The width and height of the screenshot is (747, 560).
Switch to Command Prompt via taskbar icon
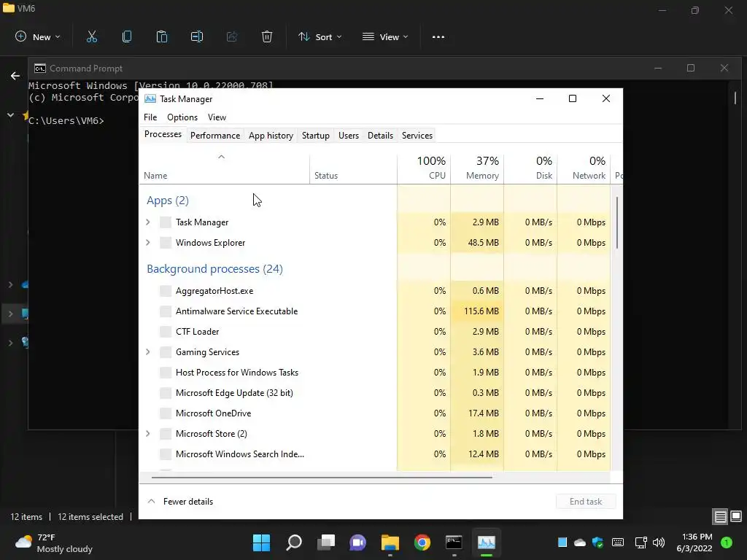[x=454, y=542]
